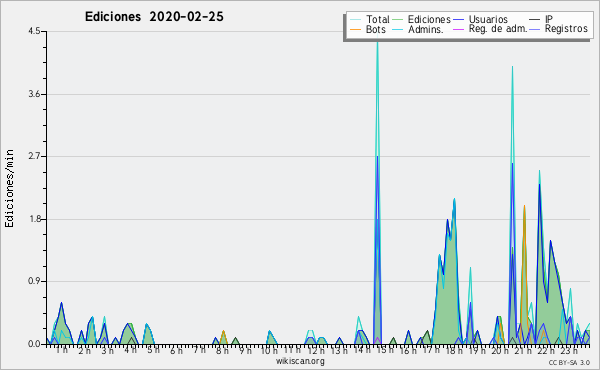The width and height of the screenshot is (600, 370).
Task: Click the '10 h' x-axis label
Action: pyautogui.click(x=269, y=350)
